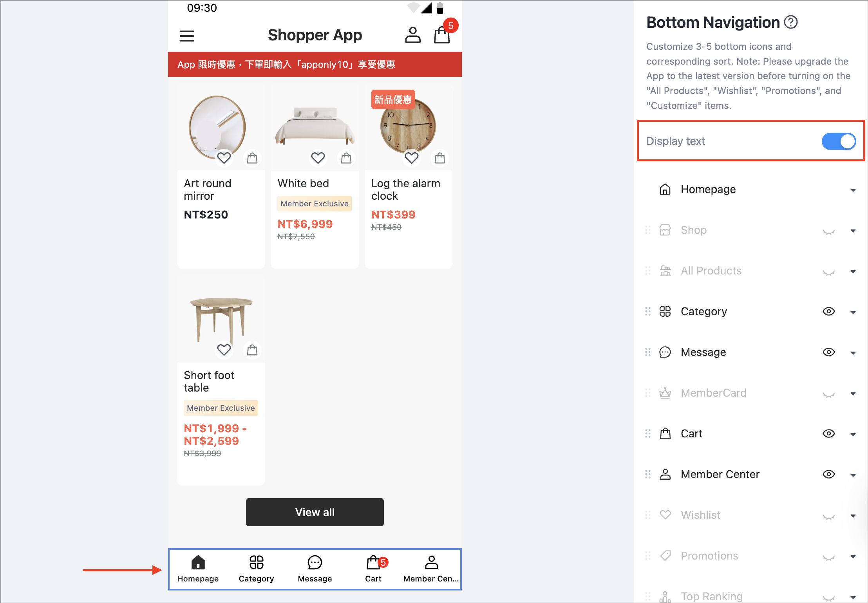Screen dimensions: 868x603
Task: Tap the White bed cart bag icon
Action: (346, 158)
